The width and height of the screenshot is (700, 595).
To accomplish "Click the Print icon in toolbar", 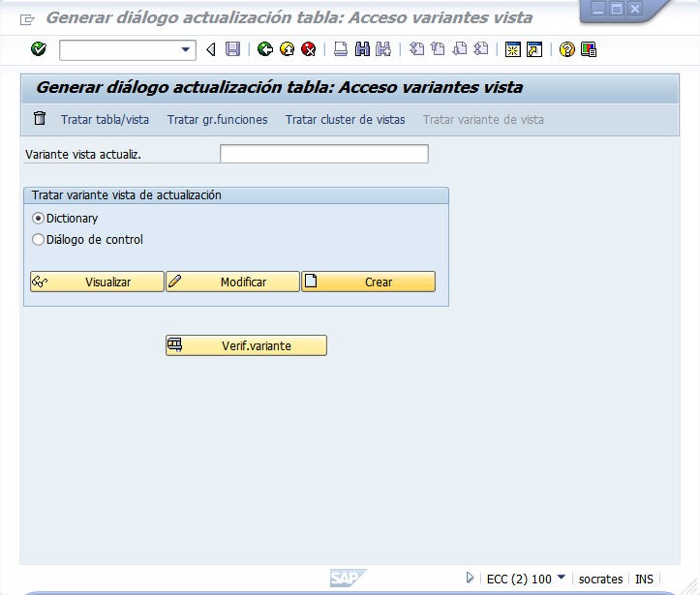I will [341, 49].
